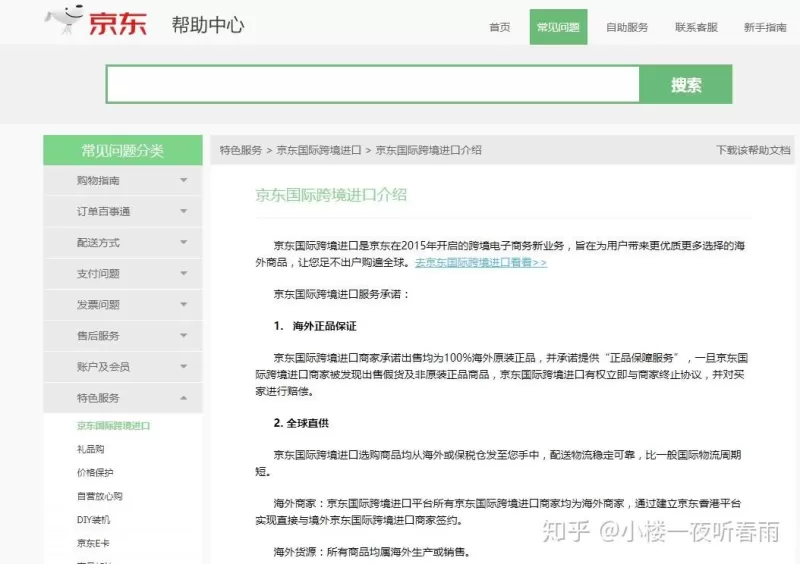Go to 联系客服 nav item
Screen dimensions: 800x564
coord(696,27)
